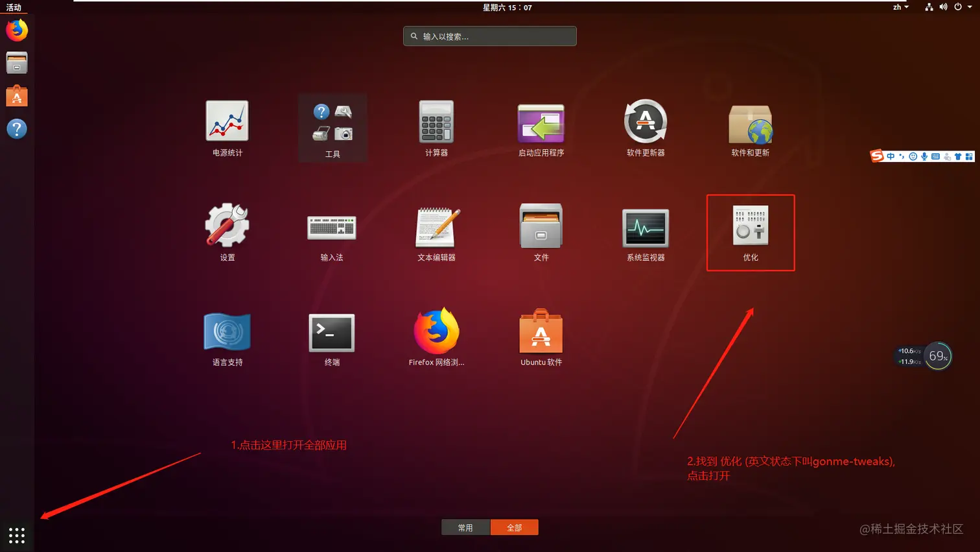
Task: Click the network status icon in top bar
Action: 929,7
